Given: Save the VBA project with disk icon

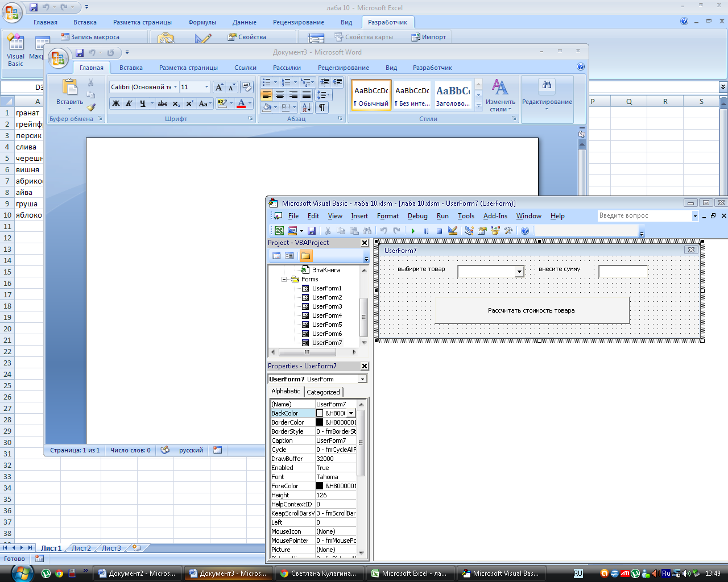Looking at the screenshot, I should point(312,231).
